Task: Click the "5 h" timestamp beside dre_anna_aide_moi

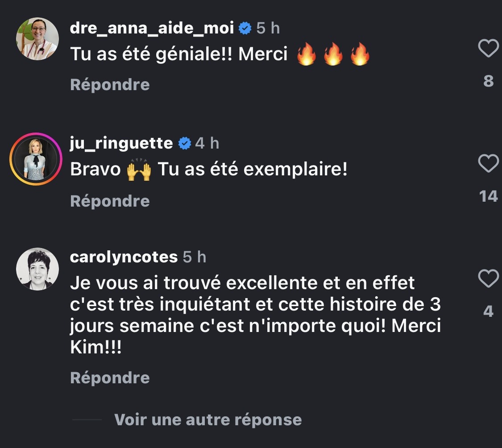Action: pos(268,29)
